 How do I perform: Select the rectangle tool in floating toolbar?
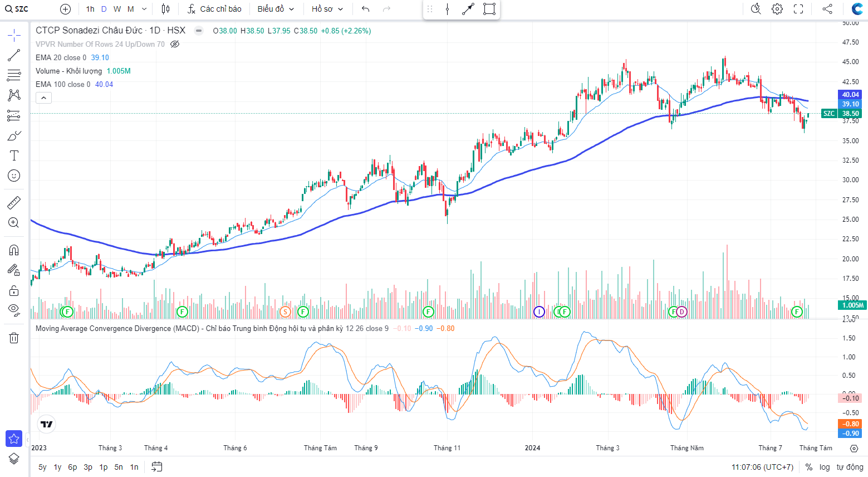489,9
